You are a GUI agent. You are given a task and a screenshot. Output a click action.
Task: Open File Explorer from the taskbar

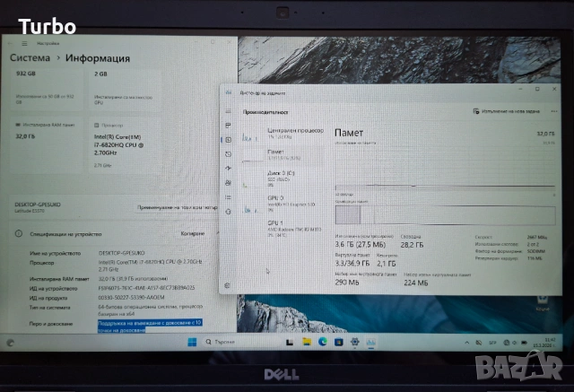[x=307, y=342]
